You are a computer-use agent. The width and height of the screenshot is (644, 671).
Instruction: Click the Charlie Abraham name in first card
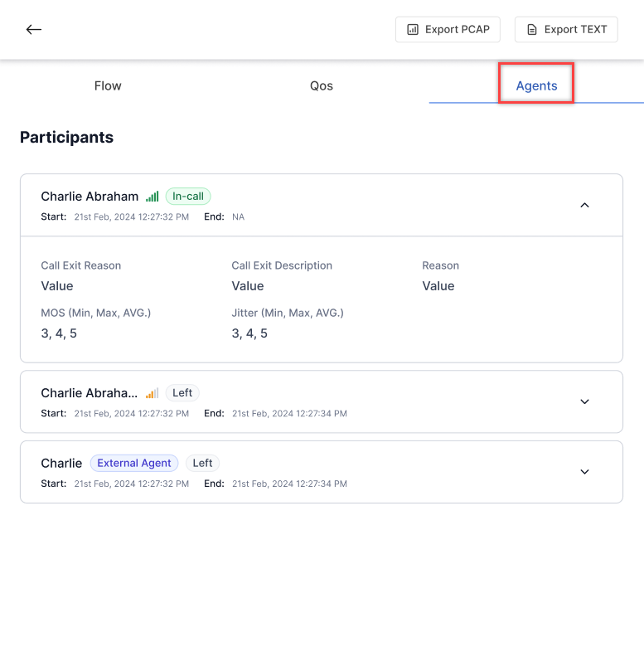[90, 197]
